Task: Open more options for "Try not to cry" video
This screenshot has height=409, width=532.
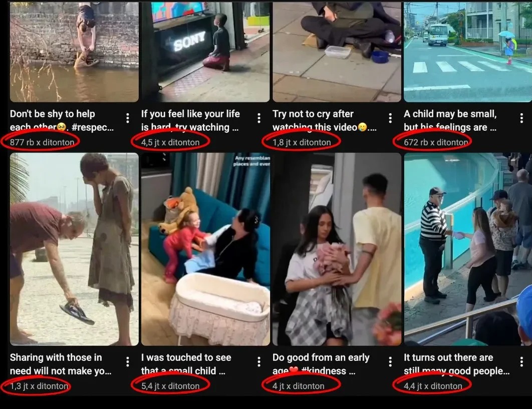Action: (x=390, y=118)
